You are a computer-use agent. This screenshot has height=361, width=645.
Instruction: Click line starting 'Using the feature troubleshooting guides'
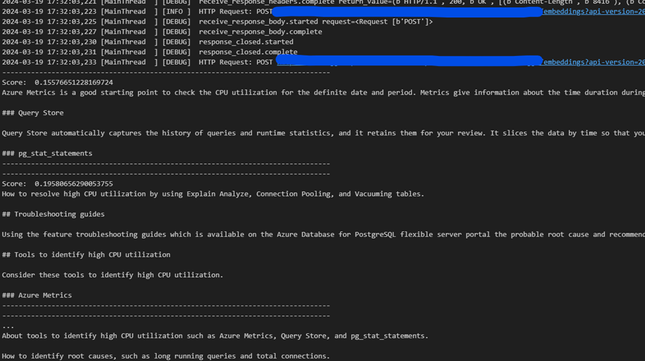(x=323, y=234)
